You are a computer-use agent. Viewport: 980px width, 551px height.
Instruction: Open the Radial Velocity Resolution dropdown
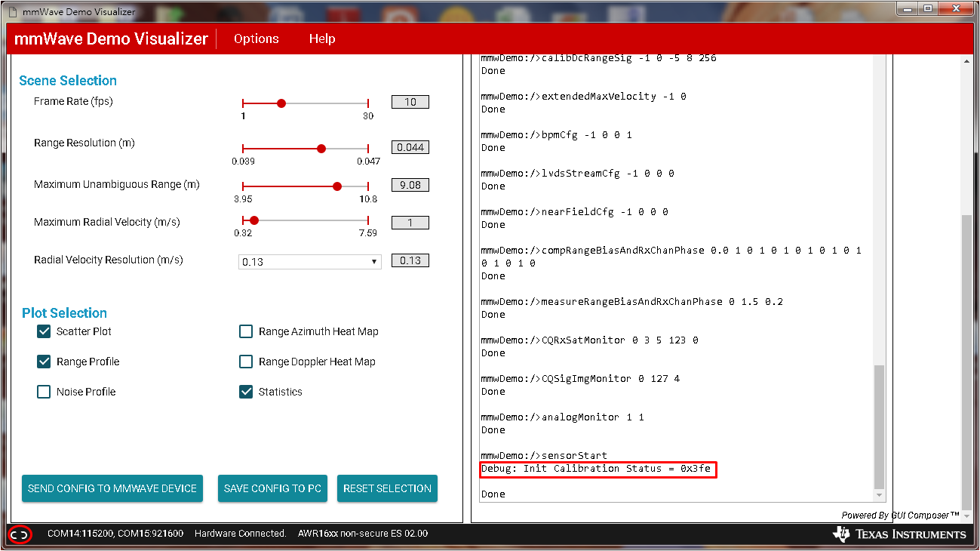[x=310, y=261]
